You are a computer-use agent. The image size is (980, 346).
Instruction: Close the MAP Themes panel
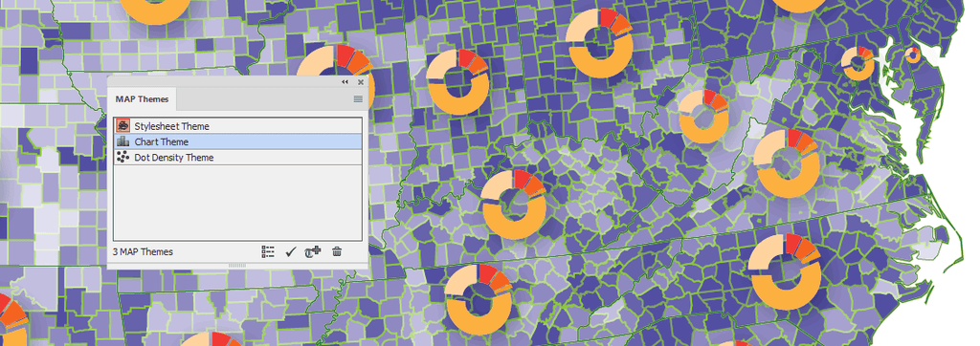(x=361, y=82)
